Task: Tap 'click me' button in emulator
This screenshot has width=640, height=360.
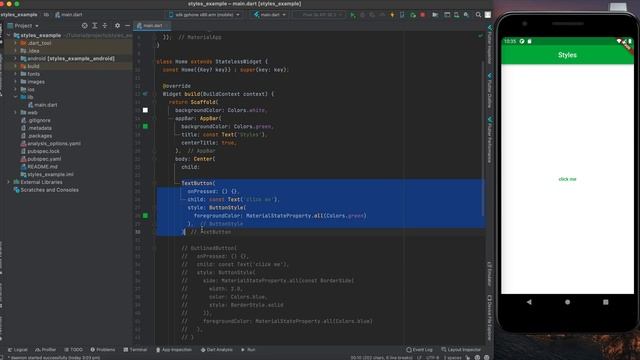Action: coord(567,179)
